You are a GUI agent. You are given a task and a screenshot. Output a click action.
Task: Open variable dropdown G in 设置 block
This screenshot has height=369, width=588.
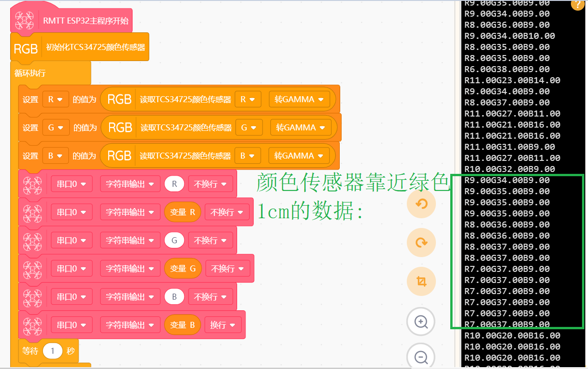click(x=55, y=128)
